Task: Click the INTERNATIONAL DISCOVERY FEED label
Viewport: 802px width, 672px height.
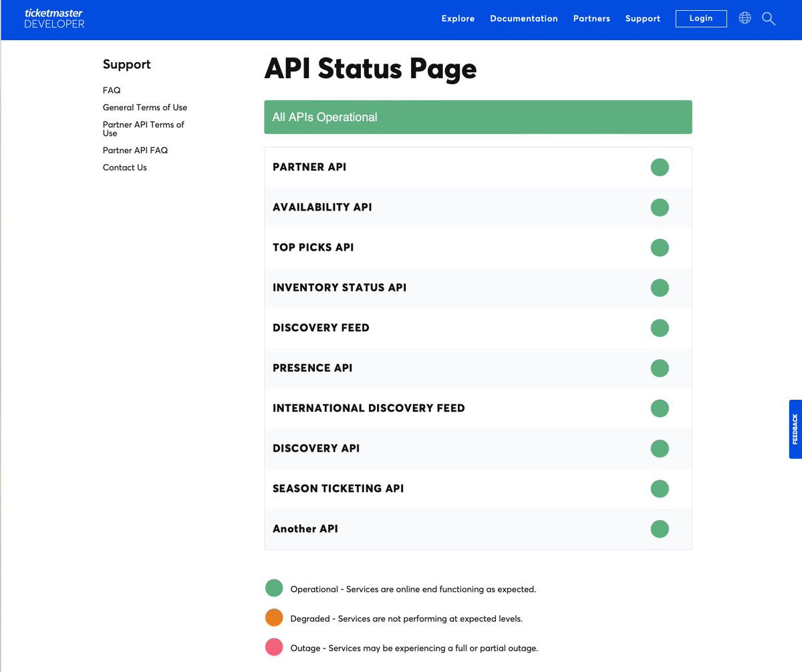Action: (369, 408)
